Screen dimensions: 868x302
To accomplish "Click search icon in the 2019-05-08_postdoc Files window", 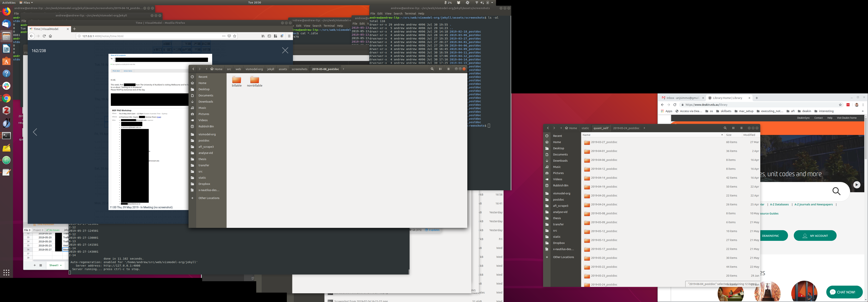I will [x=432, y=69].
